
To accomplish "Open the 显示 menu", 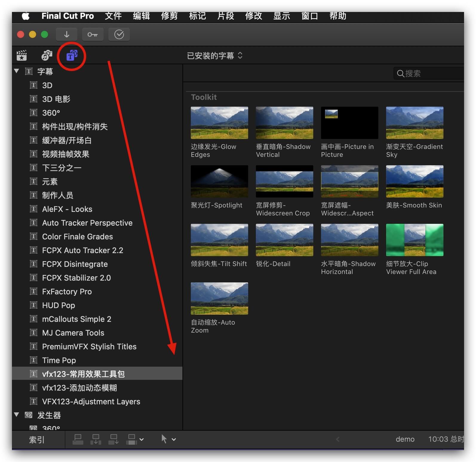I will point(282,16).
